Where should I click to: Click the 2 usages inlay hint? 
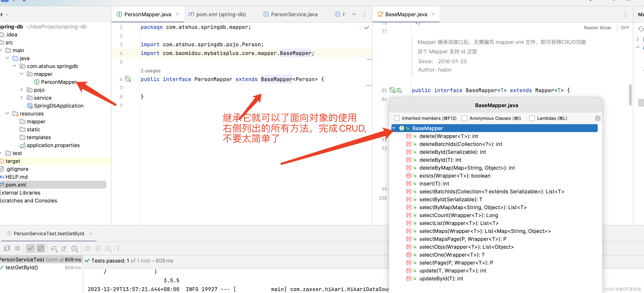[150, 71]
